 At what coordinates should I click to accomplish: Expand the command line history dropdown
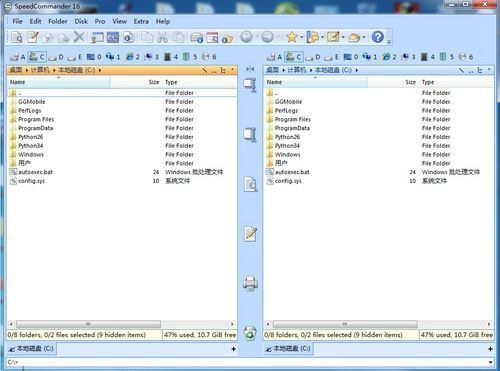point(490,362)
